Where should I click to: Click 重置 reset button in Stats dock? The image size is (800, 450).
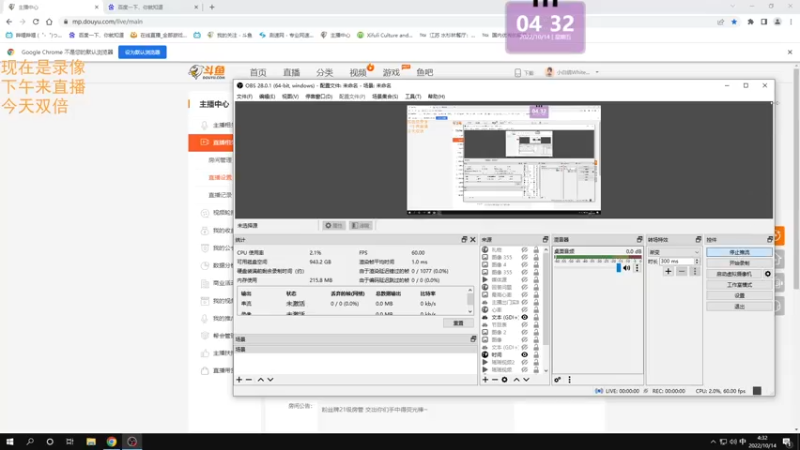point(458,323)
